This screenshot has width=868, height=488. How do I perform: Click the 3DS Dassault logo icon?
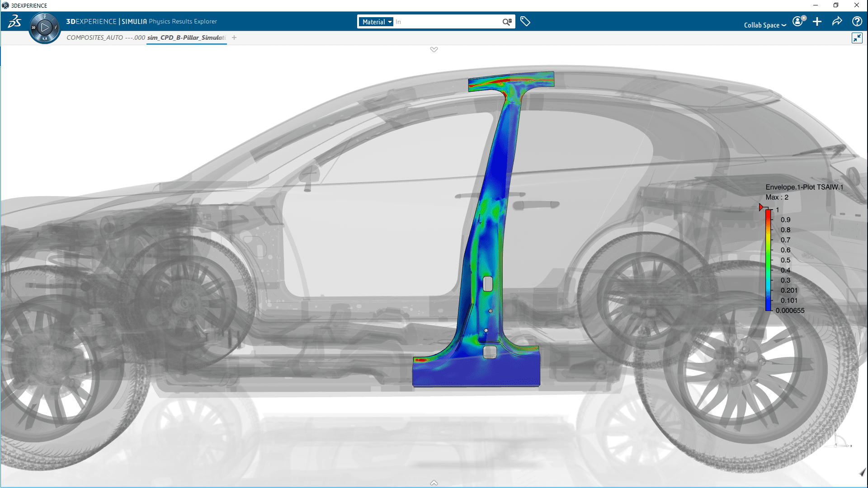click(14, 21)
